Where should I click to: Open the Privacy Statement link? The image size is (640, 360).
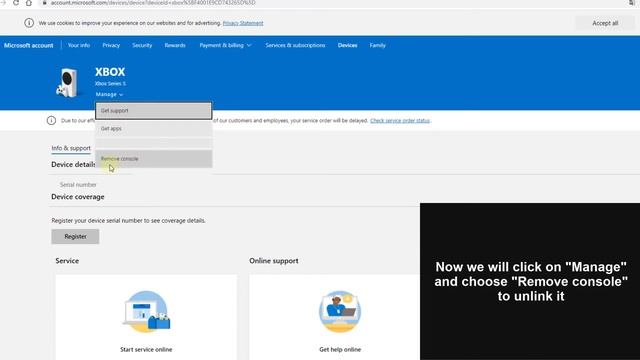(x=243, y=23)
